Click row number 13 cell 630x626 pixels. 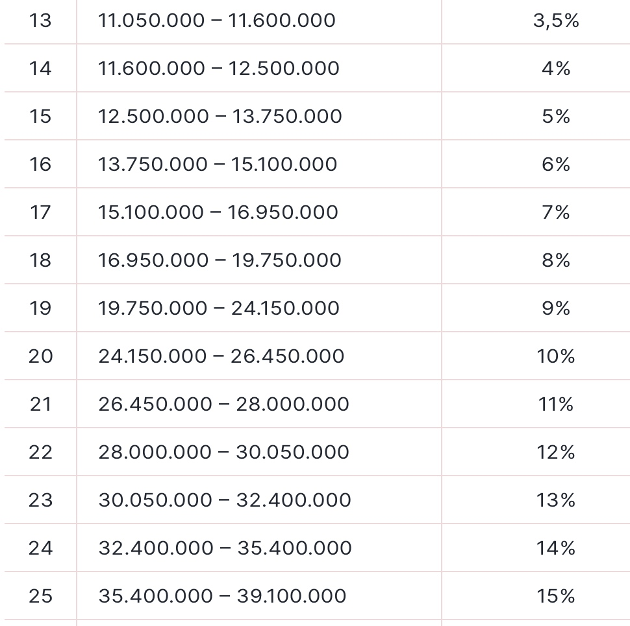[40, 20]
